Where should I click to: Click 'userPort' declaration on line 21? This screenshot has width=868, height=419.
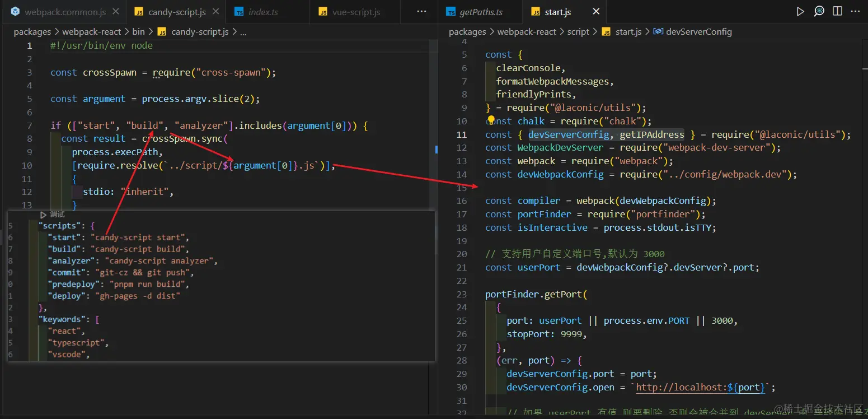(x=538, y=267)
